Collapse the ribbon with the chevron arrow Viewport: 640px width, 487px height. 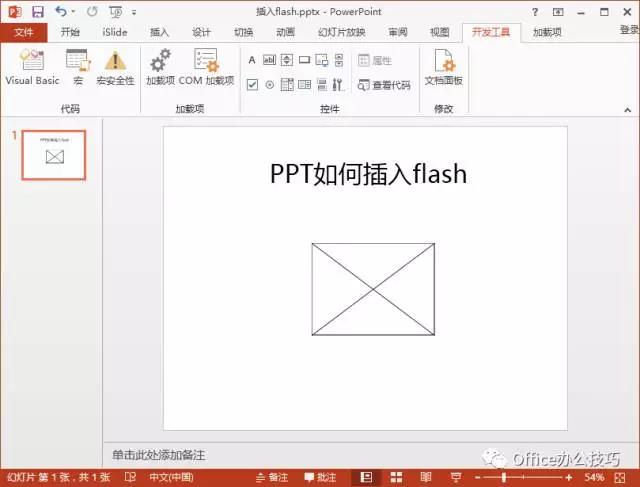pos(627,110)
